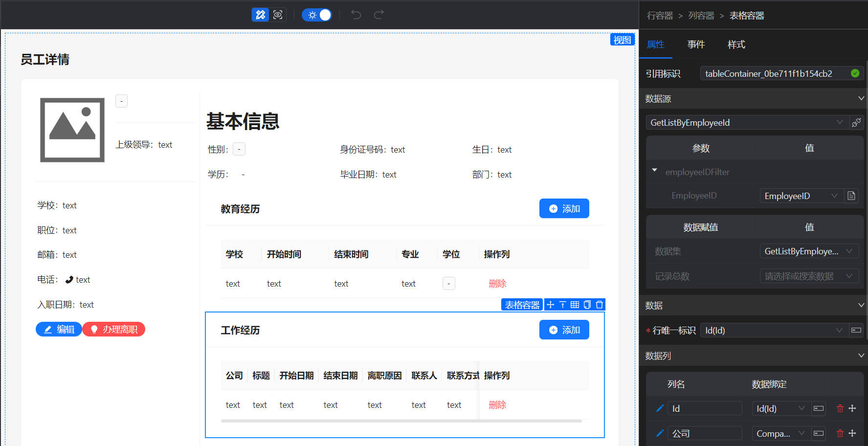Click the 编辑 button

pyautogui.click(x=59, y=329)
